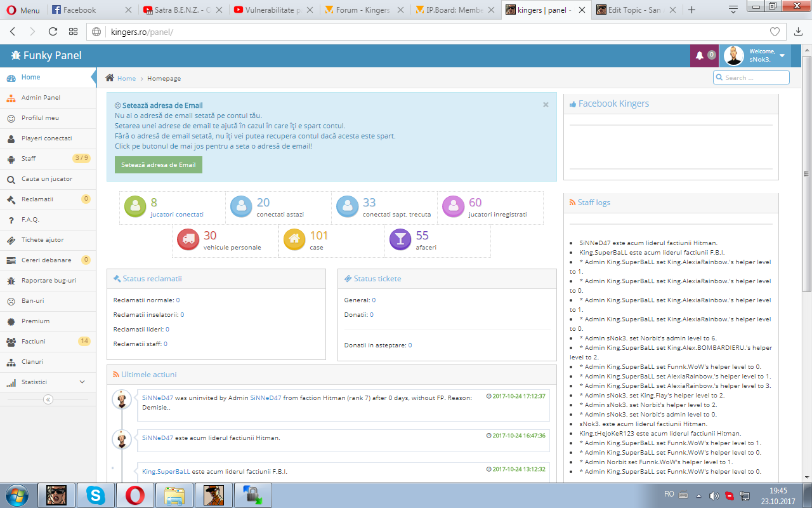Open the Opera tab menu dropdown
Screen dimensions: 812x508
click(x=733, y=10)
